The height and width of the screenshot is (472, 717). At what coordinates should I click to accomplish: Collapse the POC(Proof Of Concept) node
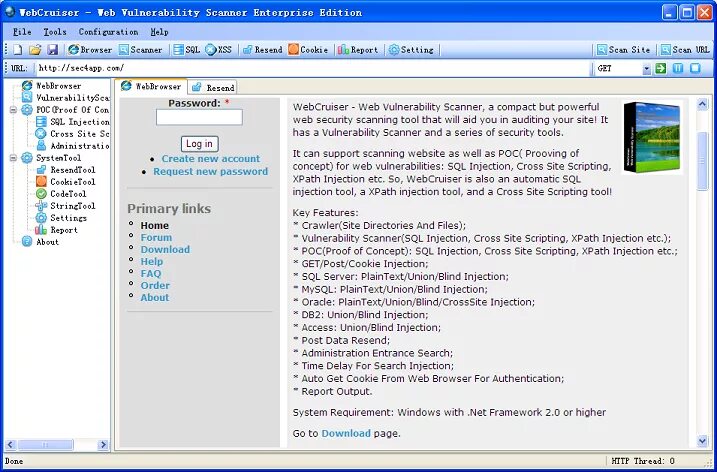coord(13,110)
